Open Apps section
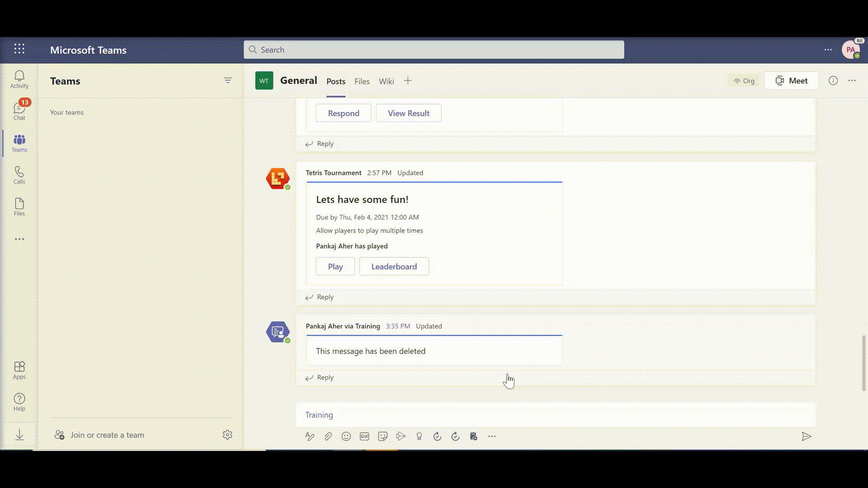This screenshot has width=868, height=488. tap(19, 370)
